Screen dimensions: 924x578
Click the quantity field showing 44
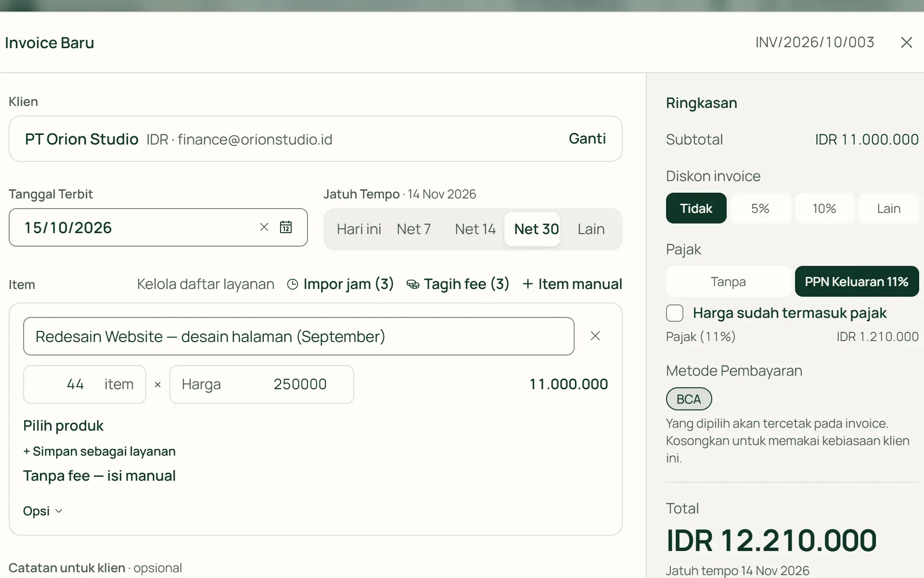pyautogui.click(x=84, y=384)
